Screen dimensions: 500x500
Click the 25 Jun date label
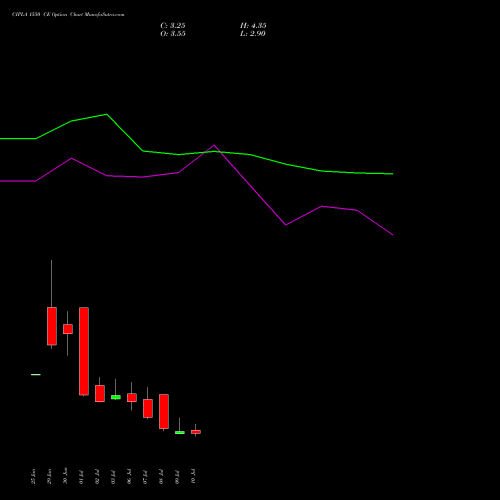point(33,476)
